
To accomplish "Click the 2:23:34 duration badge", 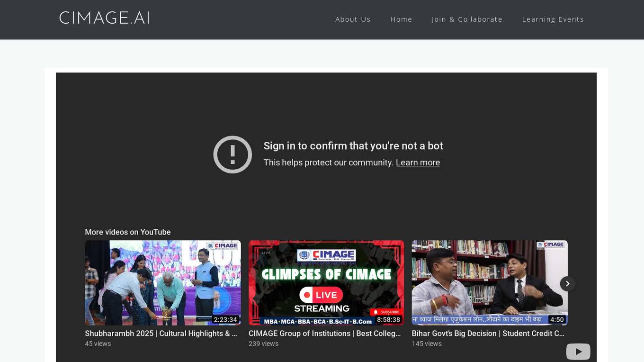I will coord(225,320).
